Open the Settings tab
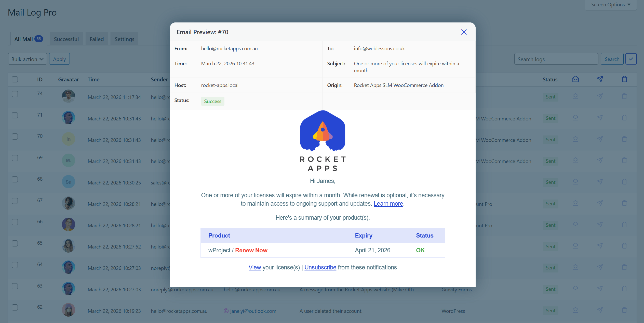 (x=124, y=39)
